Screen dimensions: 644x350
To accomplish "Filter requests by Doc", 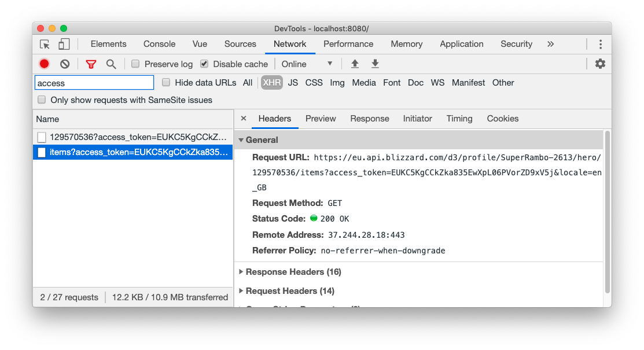I will (415, 83).
